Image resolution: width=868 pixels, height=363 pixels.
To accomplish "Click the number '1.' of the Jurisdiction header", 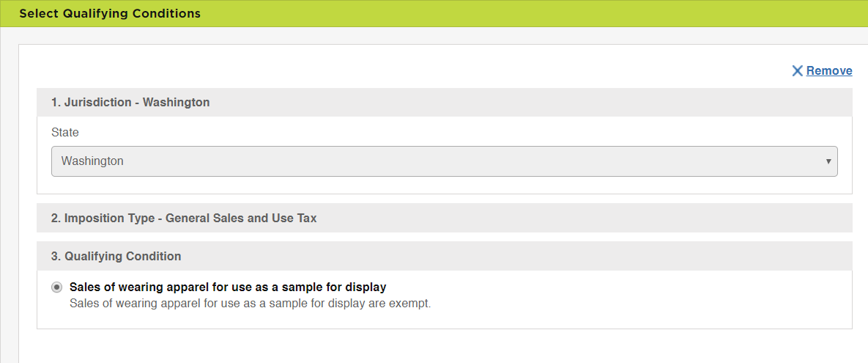I will 56,103.
